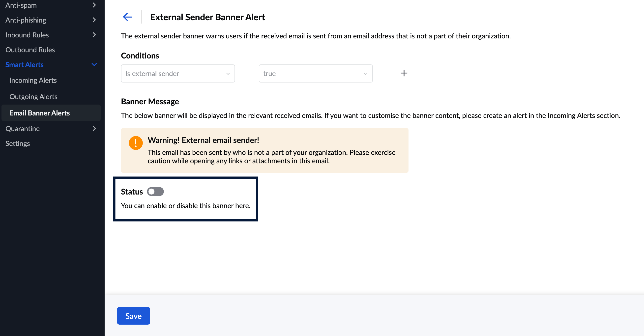Screen dimensions: 644x336
Task: Collapse the Smart Alerts chevron
Action: (94, 65)
